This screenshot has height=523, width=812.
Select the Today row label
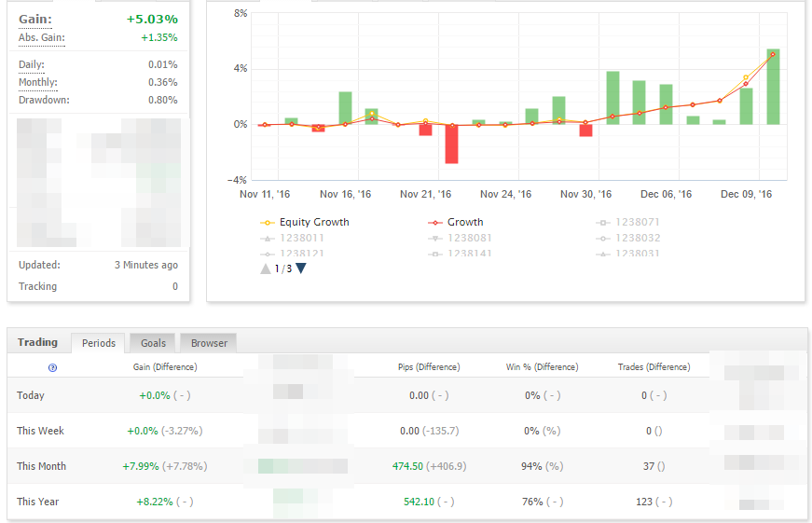31,395
